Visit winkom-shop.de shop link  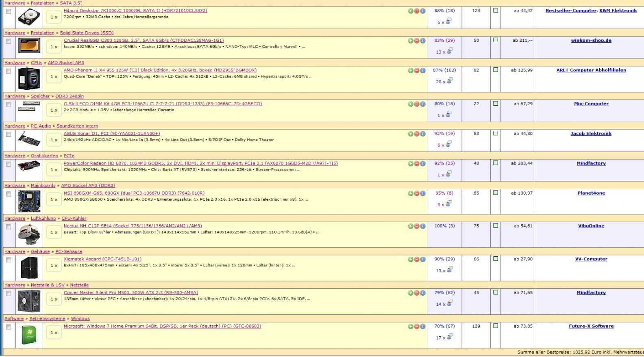[591, 40]
